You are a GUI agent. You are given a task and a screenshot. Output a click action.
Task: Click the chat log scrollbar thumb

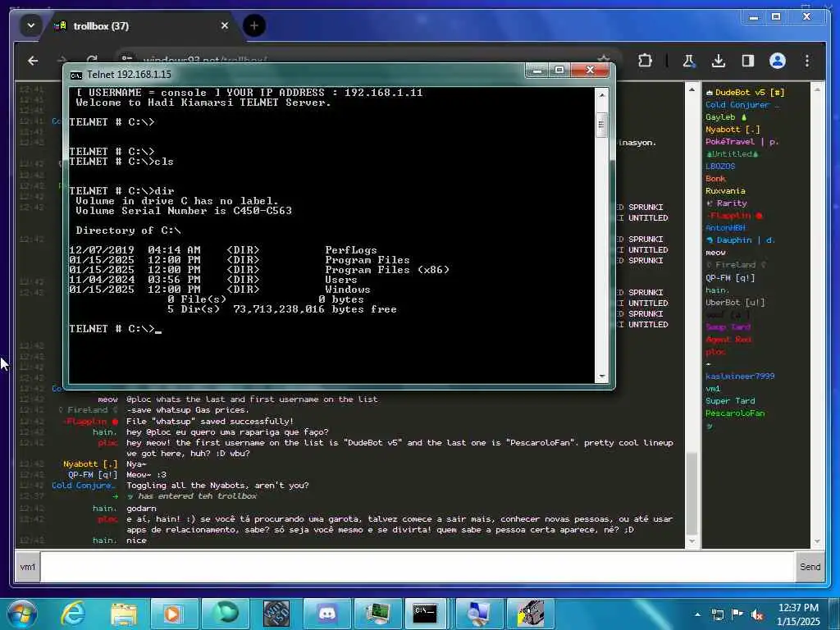point(692,493)
